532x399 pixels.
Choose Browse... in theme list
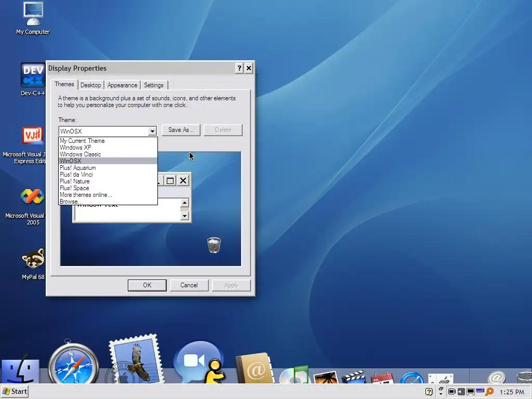pos(108,201)
